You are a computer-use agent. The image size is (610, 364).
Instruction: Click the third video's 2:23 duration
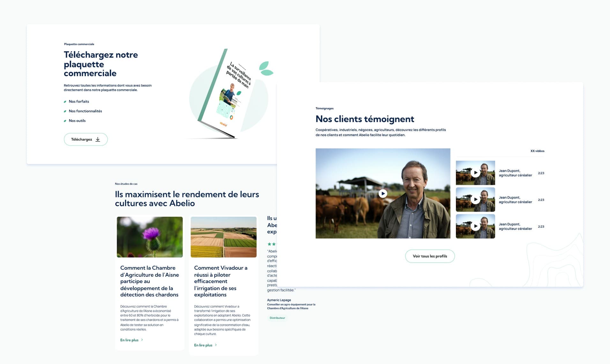click(541, 227)
